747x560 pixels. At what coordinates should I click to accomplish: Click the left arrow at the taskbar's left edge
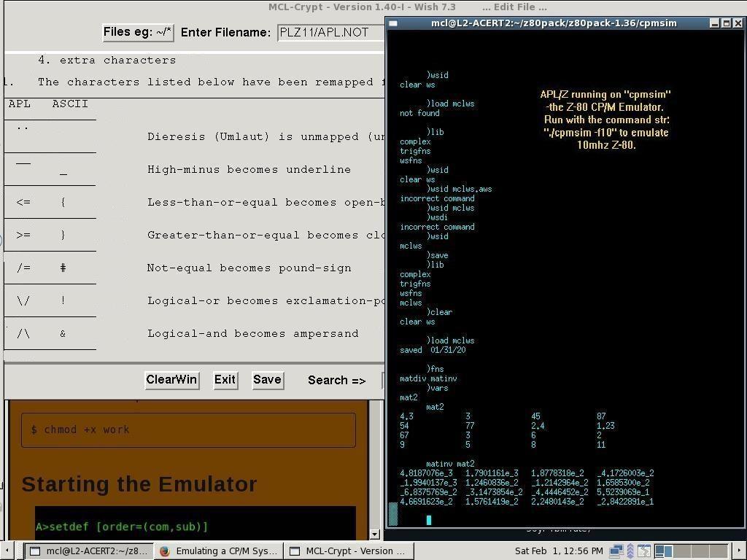(x=7, y=551)
